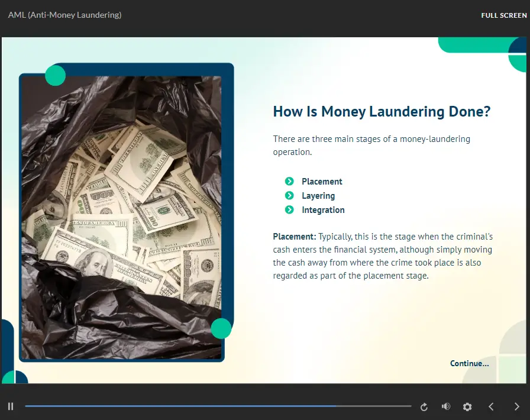530x420 pixels.
Task: Select the Layering stage label
Action: click(318, 196)
